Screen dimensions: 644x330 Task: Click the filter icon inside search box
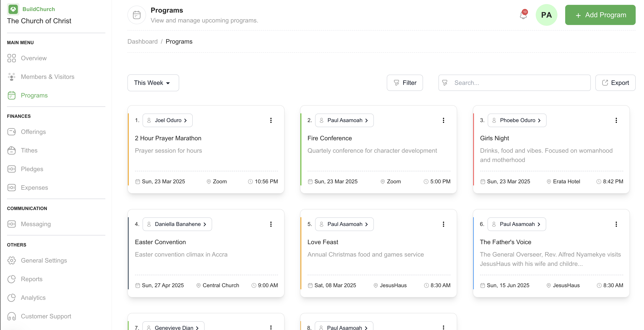[x=445, y=83]
